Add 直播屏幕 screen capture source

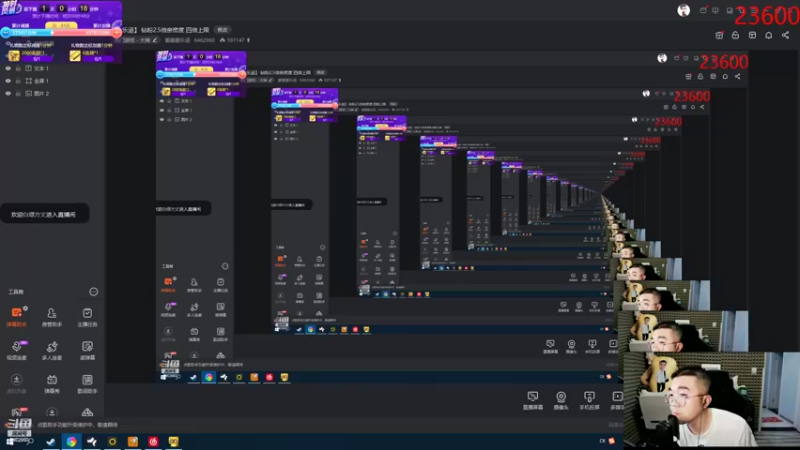coord(533,401)
